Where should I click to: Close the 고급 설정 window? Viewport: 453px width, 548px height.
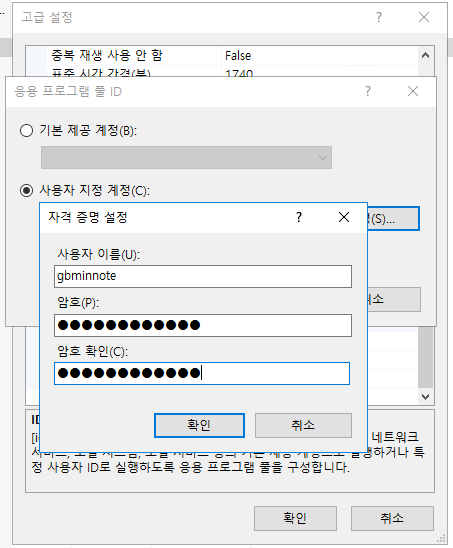(424, 17)
